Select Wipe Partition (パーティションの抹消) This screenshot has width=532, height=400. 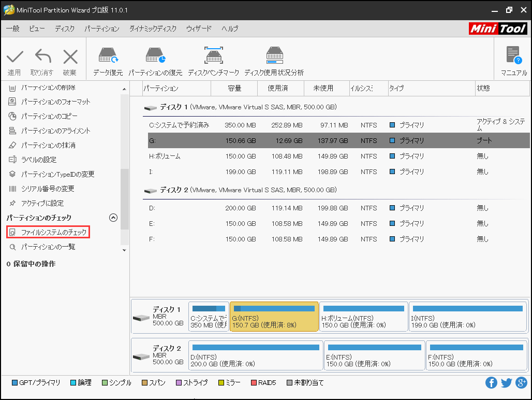[x=42, y=145]
